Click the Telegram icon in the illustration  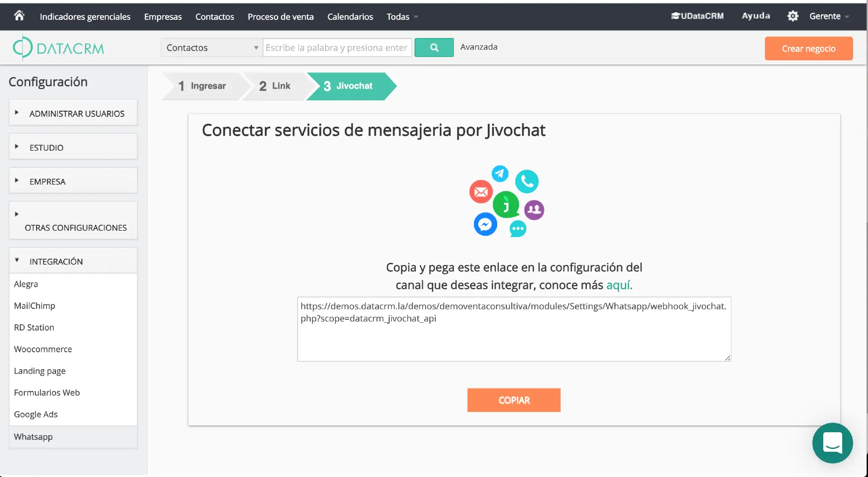click(x=500, y=174)
